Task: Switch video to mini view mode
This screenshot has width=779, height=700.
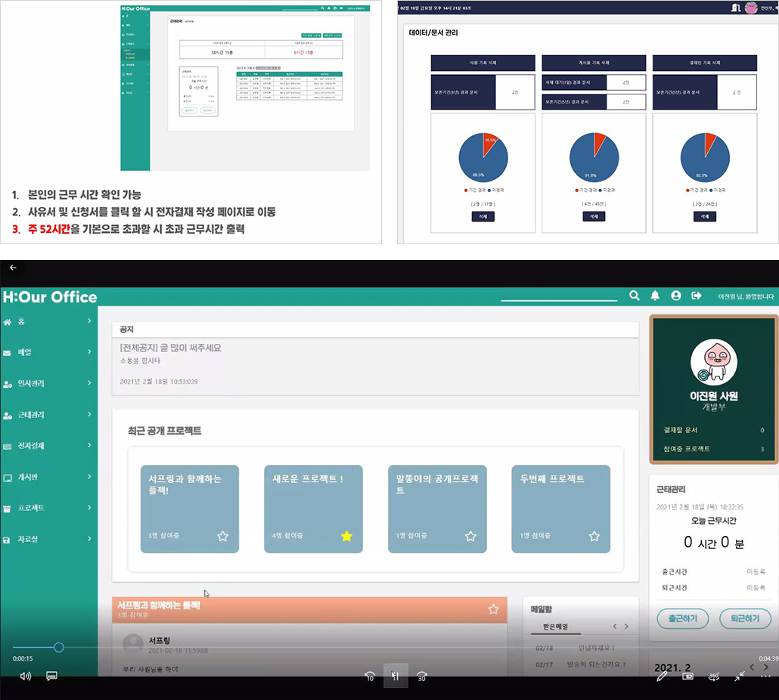Action: click(687, 676)
